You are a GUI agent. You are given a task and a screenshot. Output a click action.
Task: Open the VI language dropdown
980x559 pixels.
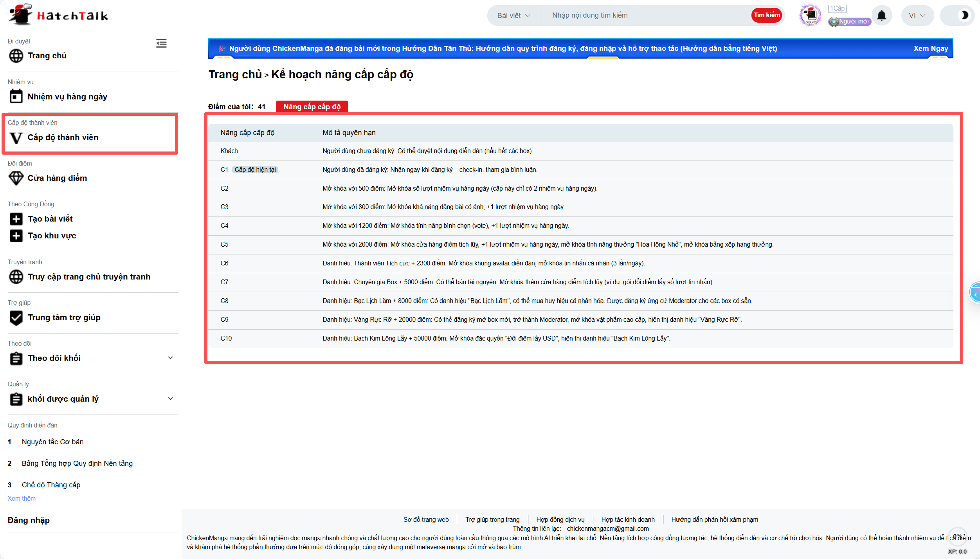pos(917,15)
